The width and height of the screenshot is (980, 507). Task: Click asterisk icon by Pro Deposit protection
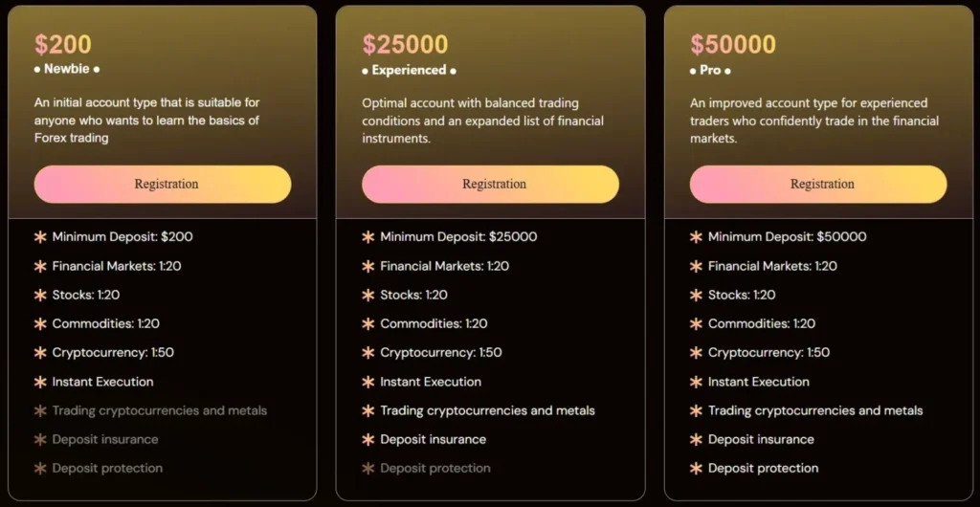coord(696,469)
